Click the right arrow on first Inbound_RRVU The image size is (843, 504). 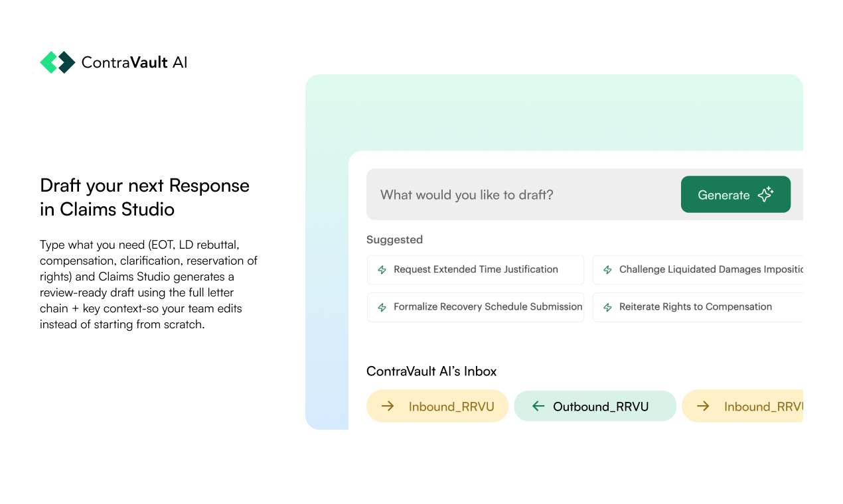pyautogui.click(x=388, y=407)
